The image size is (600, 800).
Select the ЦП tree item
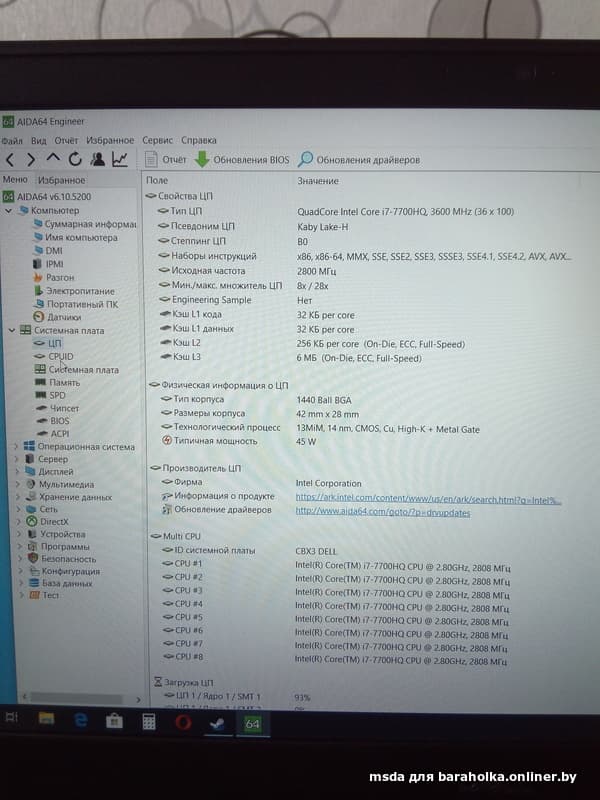click(47, 343)
